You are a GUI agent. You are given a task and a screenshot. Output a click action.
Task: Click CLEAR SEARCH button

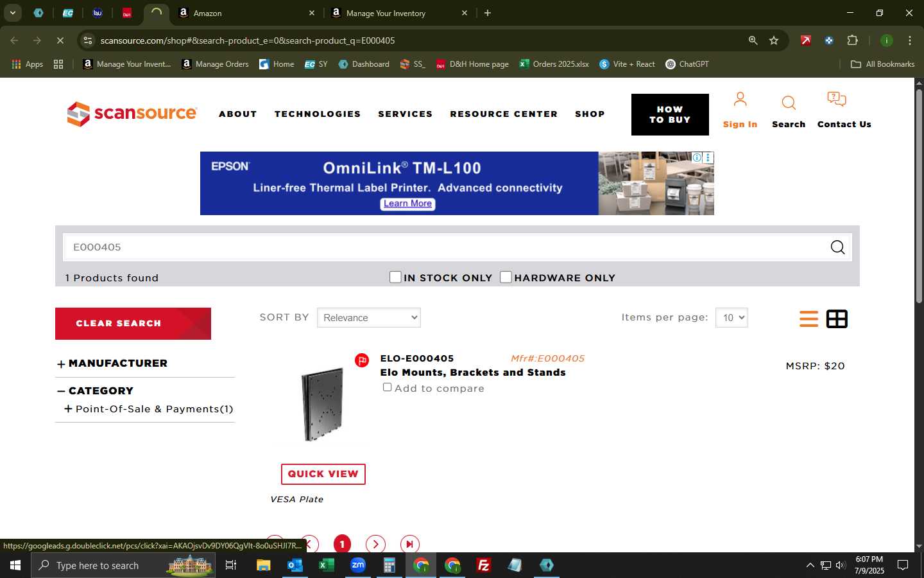[133, 324]
